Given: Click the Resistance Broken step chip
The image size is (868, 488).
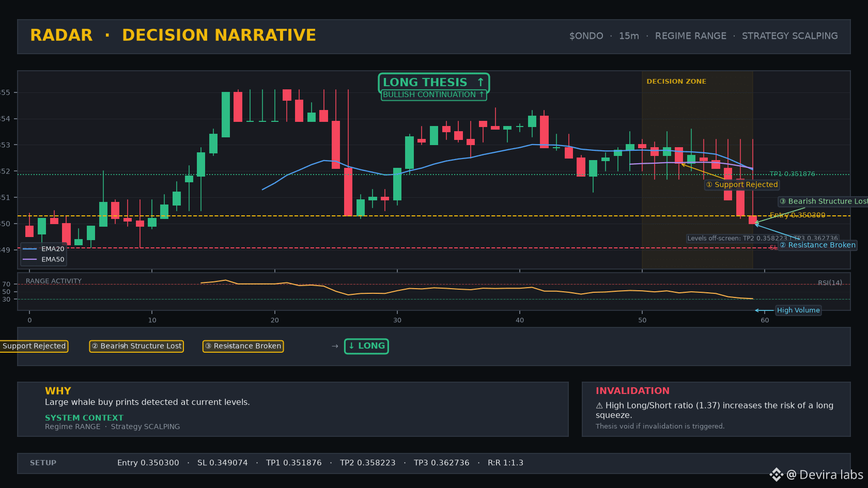Looking at the screenshot, I should 243,346.
